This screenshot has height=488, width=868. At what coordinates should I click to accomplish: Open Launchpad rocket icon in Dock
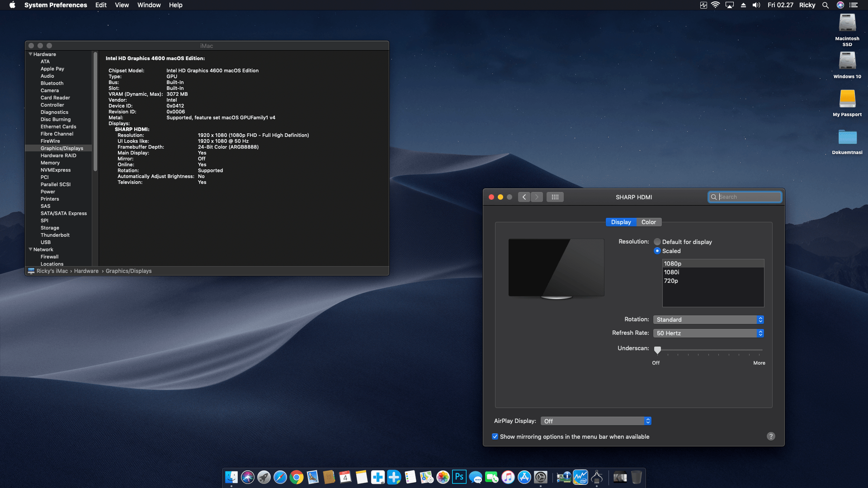264,477
